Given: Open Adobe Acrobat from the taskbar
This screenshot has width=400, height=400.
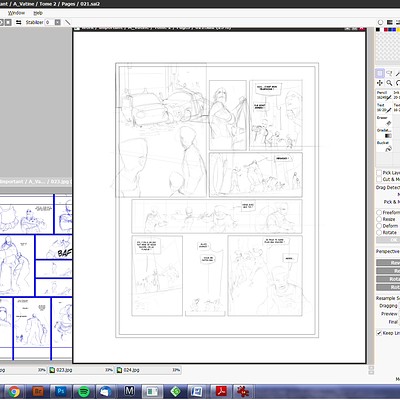Looking at the screenshot, I should (222, 391).
